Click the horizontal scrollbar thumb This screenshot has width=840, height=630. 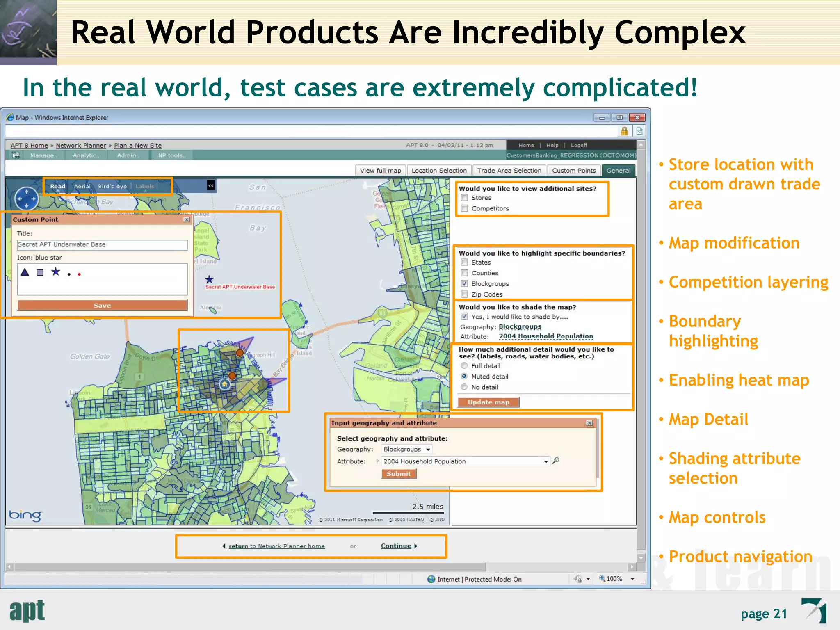click(x=251, y=567)
